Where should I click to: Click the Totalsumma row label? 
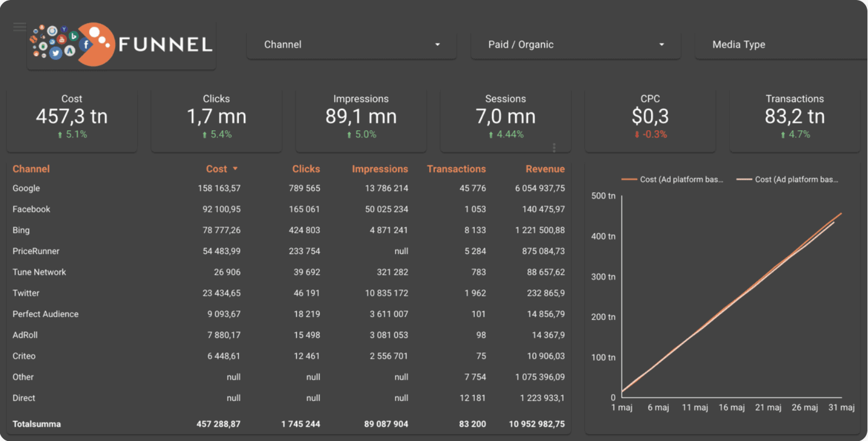(36, 424)
